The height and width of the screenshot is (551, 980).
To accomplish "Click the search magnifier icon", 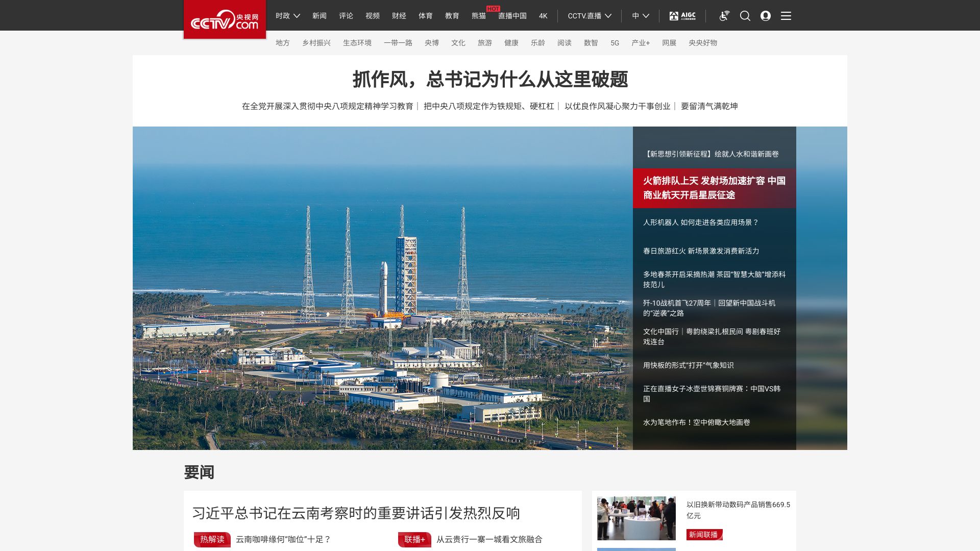I will (x=745, y=16).
